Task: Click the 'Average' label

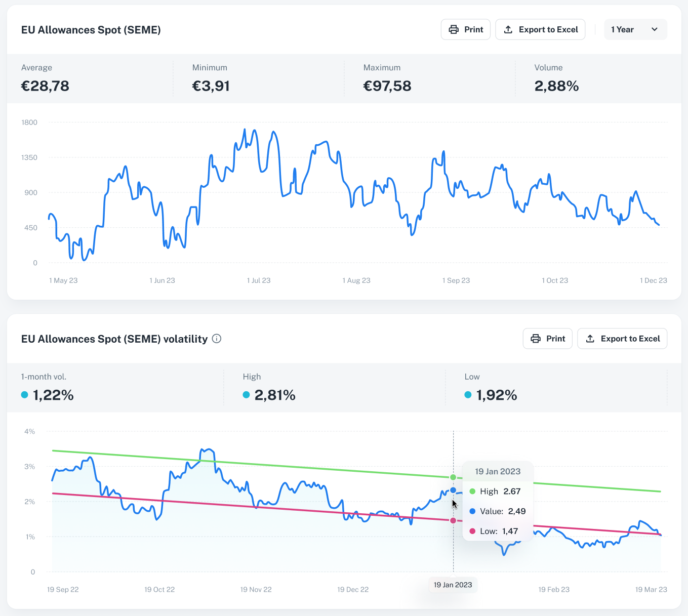Action: 36,67
